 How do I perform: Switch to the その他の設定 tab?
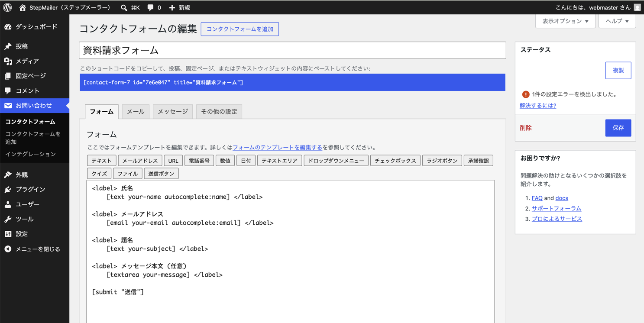219,112
